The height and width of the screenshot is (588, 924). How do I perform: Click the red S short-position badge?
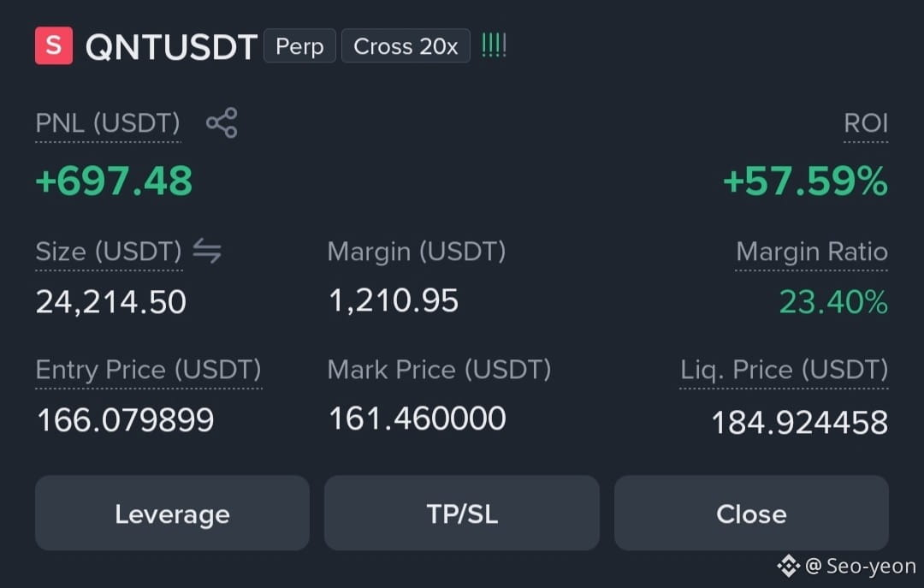54,45
